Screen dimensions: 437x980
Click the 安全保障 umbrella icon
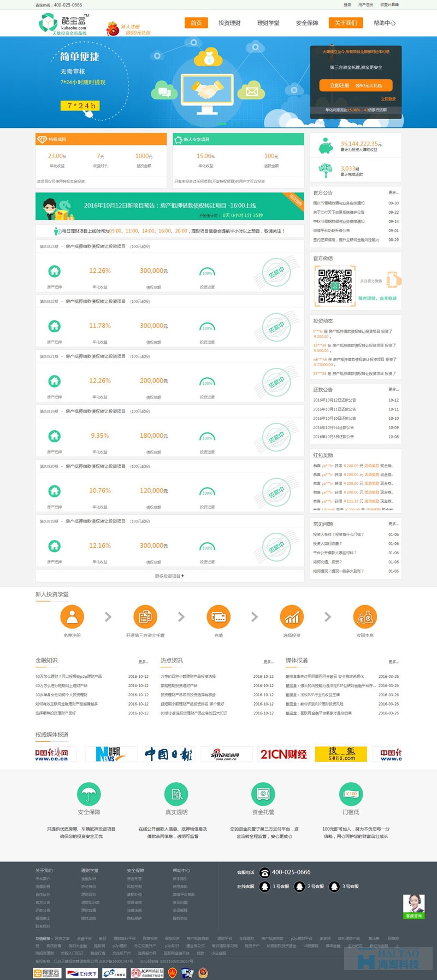[x=88, y=794]
